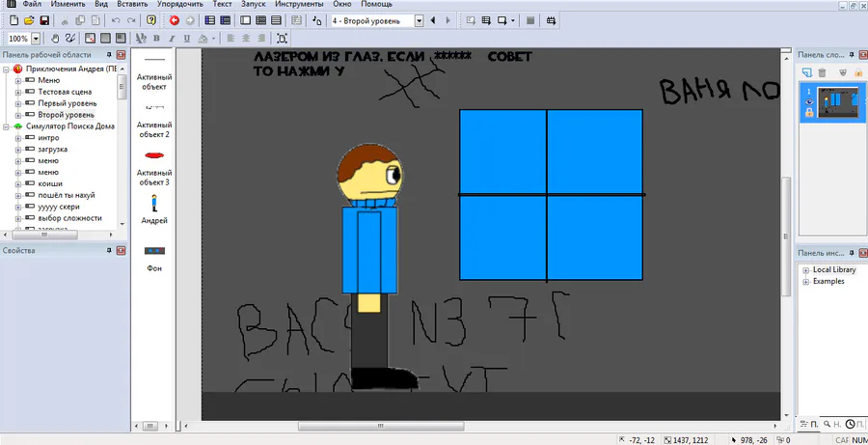Click the Paste toolbar icon
This screenshot has width=868, height=445.
pos(95,20)
